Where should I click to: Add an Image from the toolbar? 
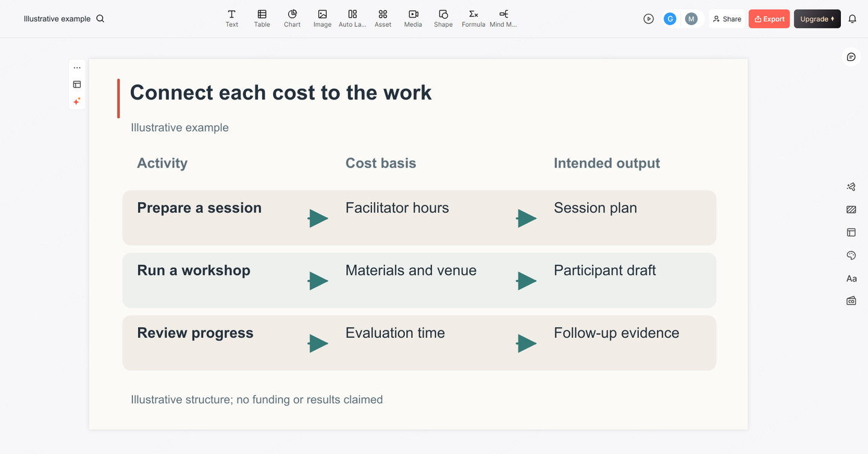click(x=322, y=19)
